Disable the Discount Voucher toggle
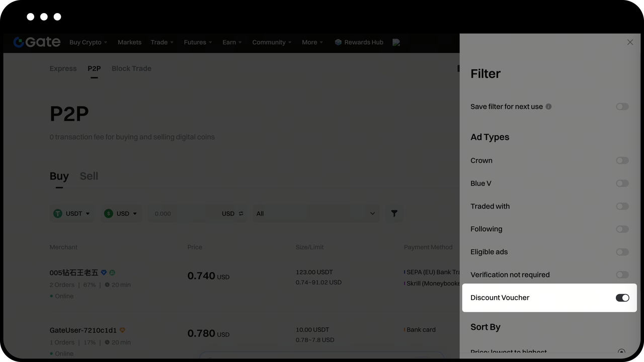 [622, 298]
